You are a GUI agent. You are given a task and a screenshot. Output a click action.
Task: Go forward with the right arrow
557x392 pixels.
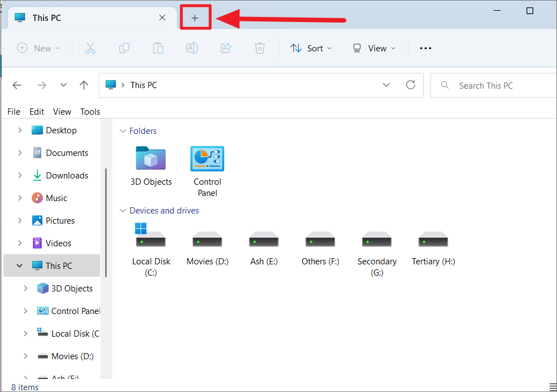(42, 85)
